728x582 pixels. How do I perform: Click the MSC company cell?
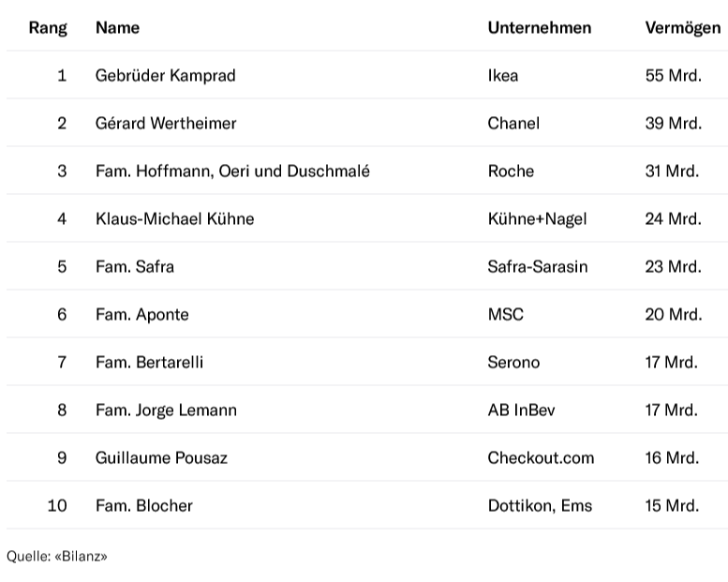[506, 315]
